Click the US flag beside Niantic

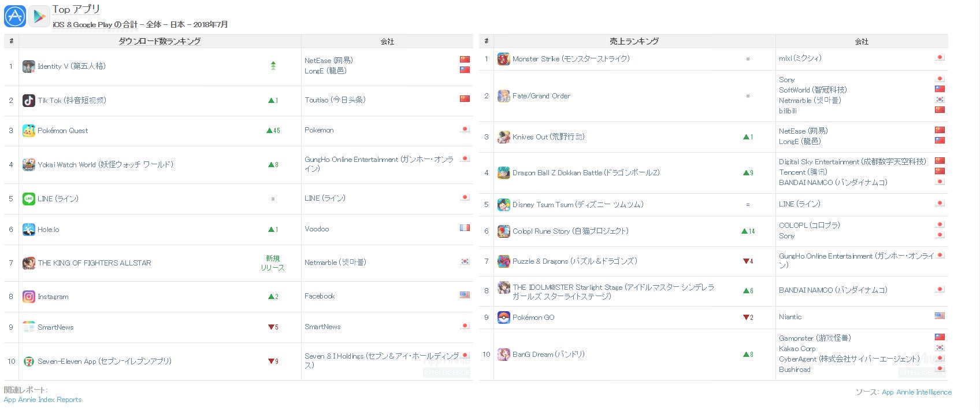pyautogui.click(x=940, y=316)
